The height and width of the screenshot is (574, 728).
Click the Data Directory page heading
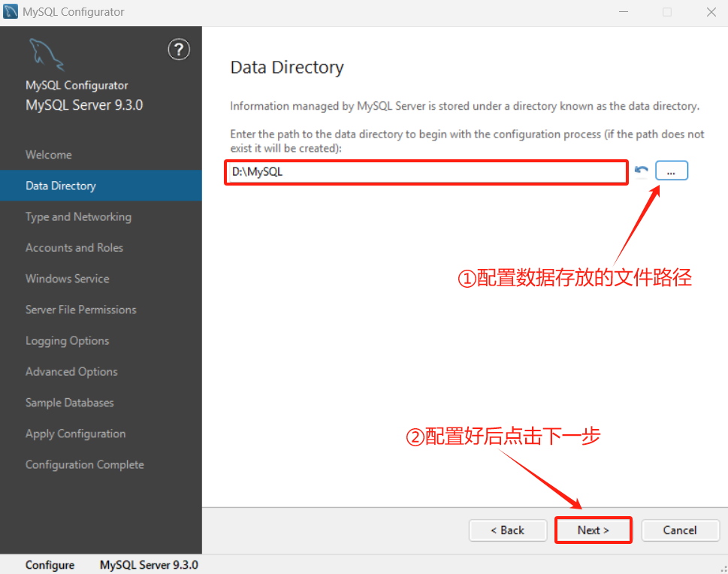tap(287, 68)
